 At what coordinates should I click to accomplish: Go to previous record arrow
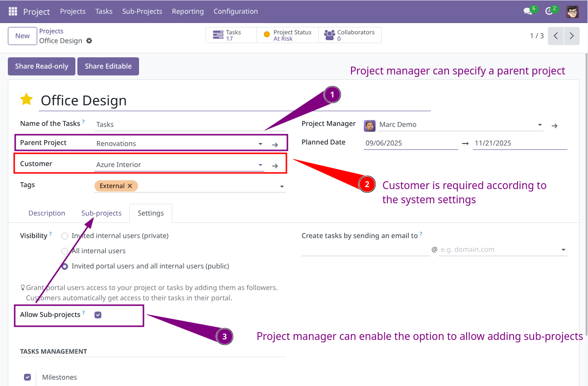pyautogui.click(x=556, y=36)
